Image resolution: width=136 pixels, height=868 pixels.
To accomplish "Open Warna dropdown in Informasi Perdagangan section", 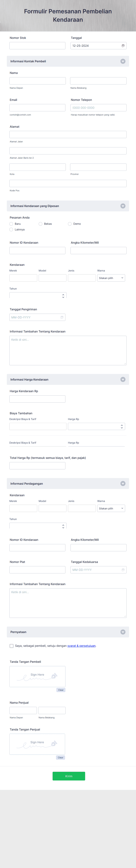I will click(111, 508).
